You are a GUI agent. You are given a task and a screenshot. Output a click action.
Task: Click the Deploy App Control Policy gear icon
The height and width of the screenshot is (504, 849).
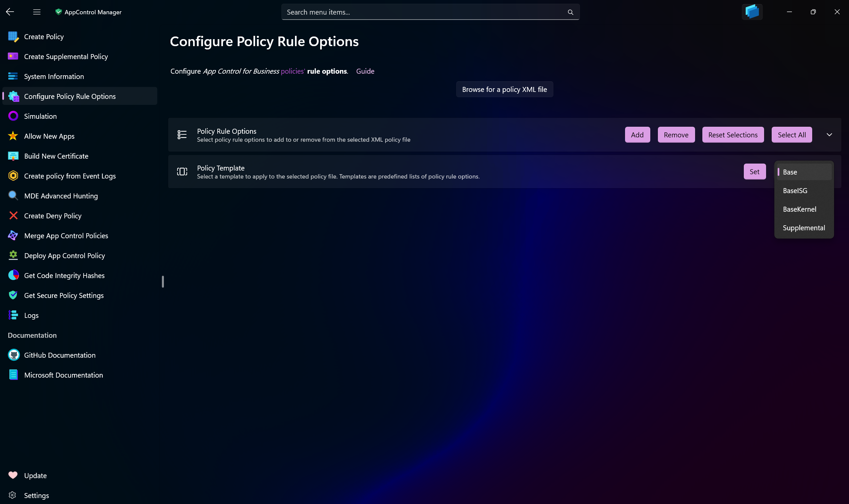pos(13,256)
